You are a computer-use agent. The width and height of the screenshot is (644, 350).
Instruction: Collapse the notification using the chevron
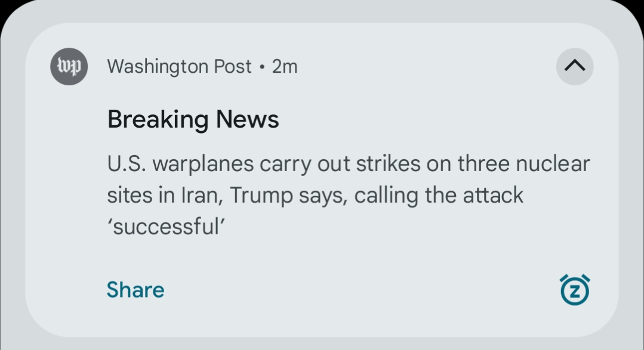pos(575,66)
